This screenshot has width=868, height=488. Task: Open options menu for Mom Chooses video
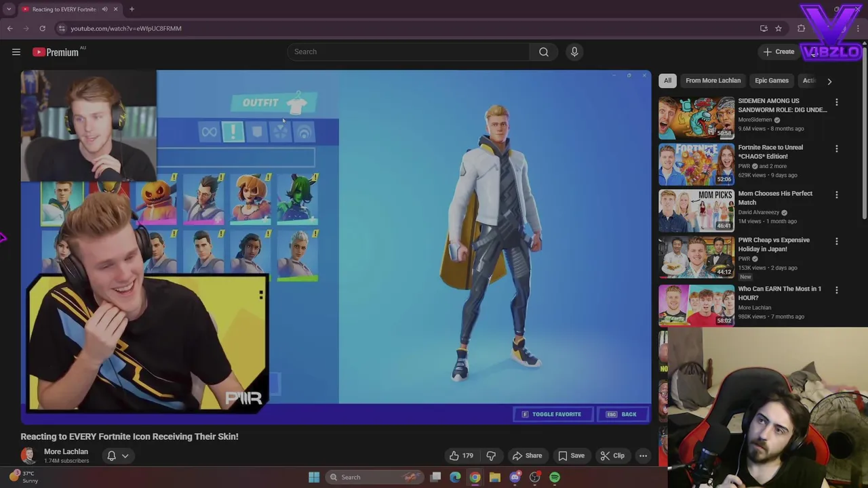(x=836, y=195)
